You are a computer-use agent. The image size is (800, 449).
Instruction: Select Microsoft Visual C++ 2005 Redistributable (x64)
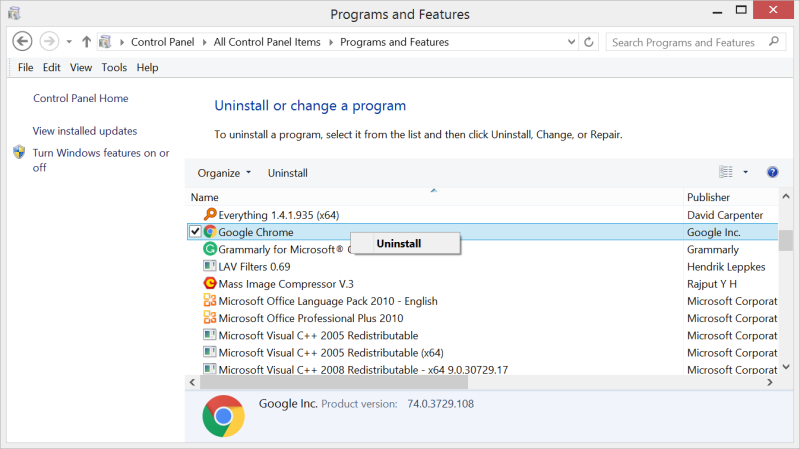click(331, 353)
